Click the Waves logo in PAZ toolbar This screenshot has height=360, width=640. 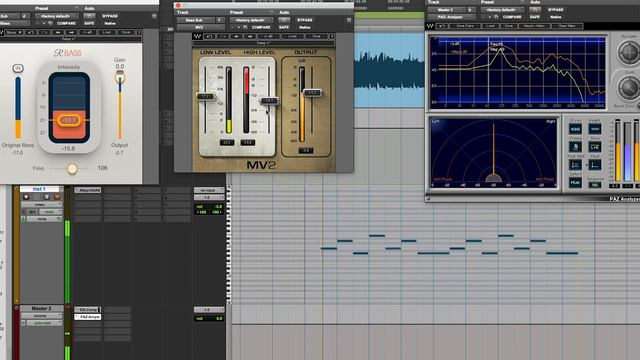pyautogui.click(x=430, y=26)
